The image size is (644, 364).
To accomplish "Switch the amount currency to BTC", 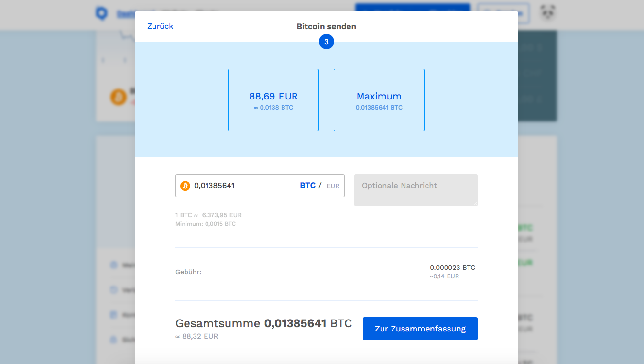I will click(308, 186).
